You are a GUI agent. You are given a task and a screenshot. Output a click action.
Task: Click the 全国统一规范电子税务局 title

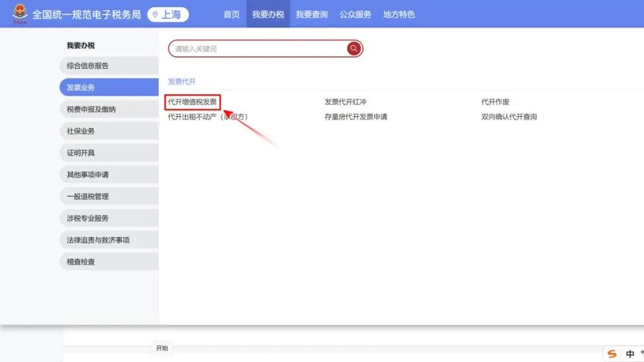87,15
